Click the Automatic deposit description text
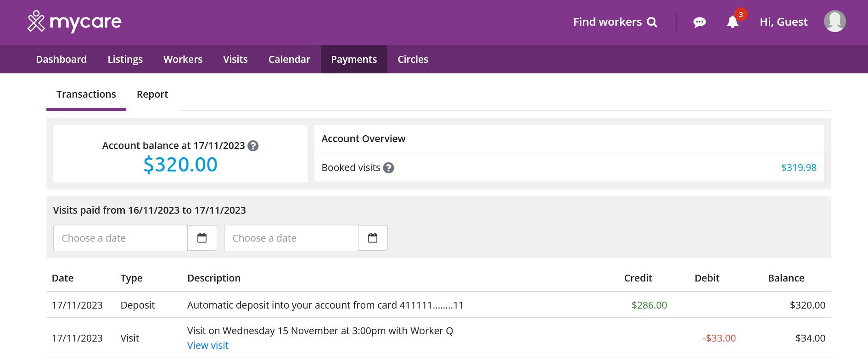Screen dimensions: 868x359 coord(325,305)
